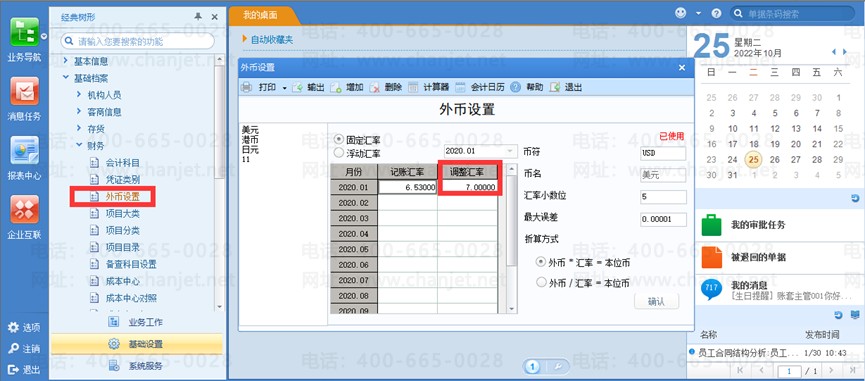Click the 计算器 calculator toolbar icon
This screenshot has height=381, width=865.
pyautogui.click(x=413, y=87)
